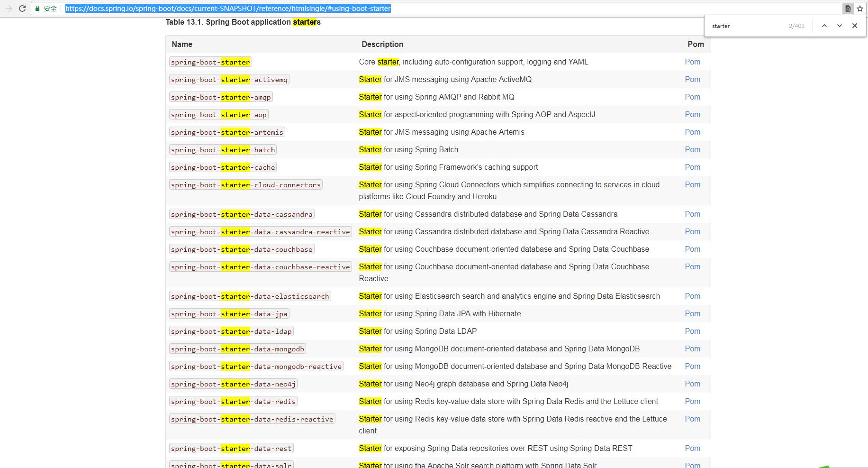
Task: Click 'spring-boot-starter-data-mongodb-reactive' name
Action: [256, 367]
